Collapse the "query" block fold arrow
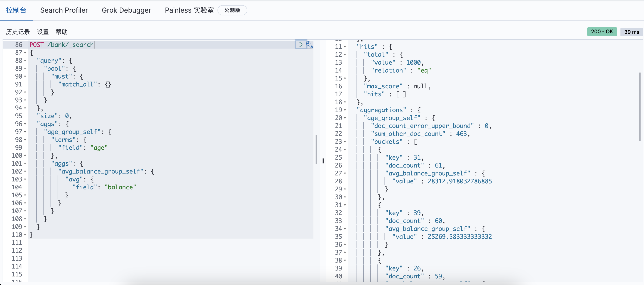The image size is (644, 285). pos(25,61)
